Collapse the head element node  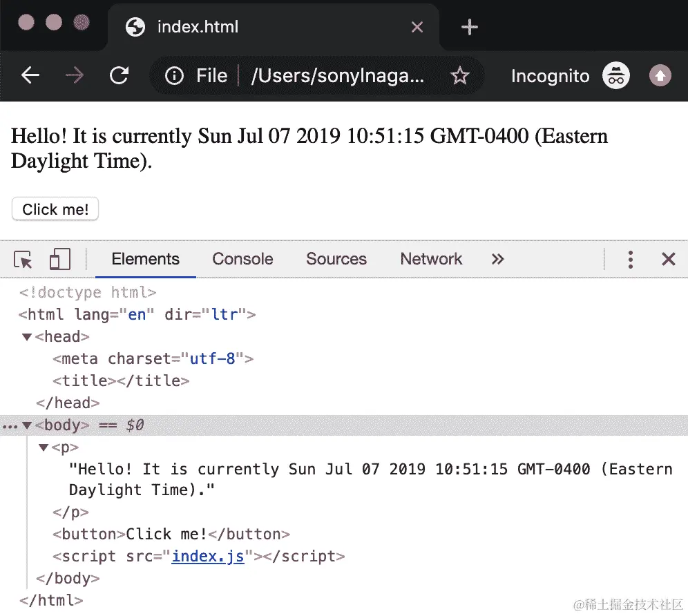click(x=27, y=337)
